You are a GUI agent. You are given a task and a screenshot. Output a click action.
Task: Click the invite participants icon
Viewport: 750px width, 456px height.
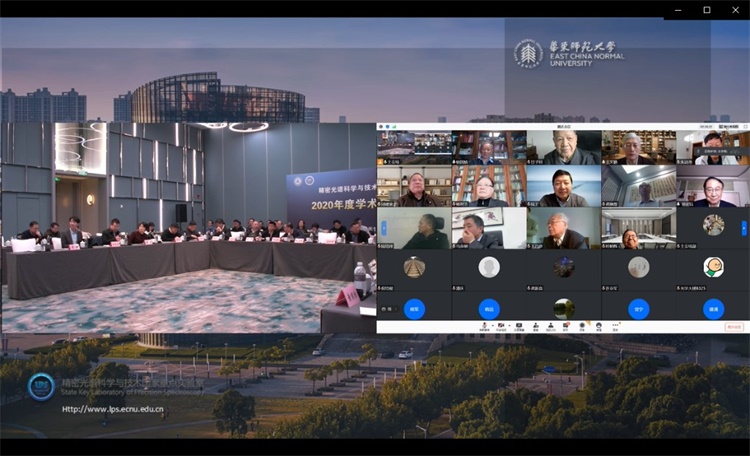click(537, 326)
